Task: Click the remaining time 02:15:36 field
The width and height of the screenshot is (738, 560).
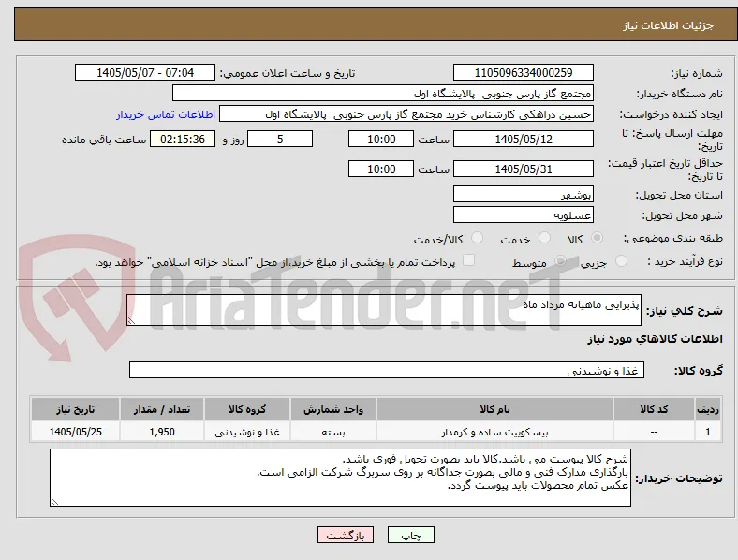Action: pyautogui.click(x=183, y=140)
